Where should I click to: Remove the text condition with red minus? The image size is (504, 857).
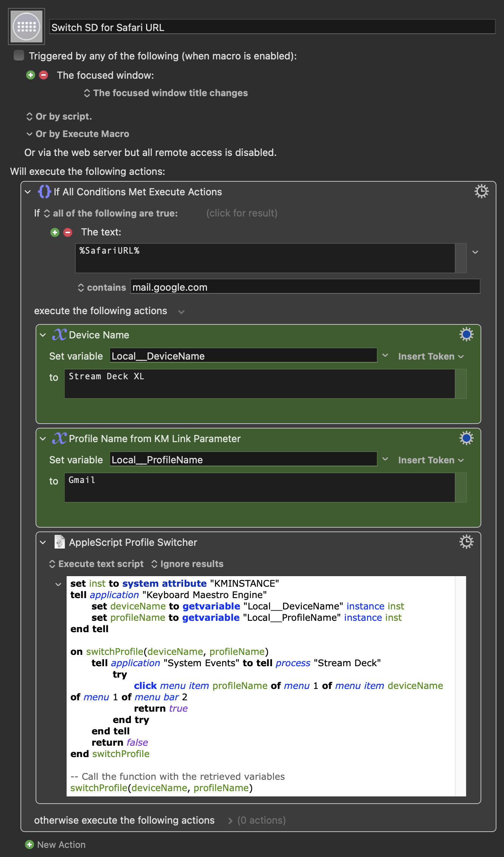pos(68,232)
